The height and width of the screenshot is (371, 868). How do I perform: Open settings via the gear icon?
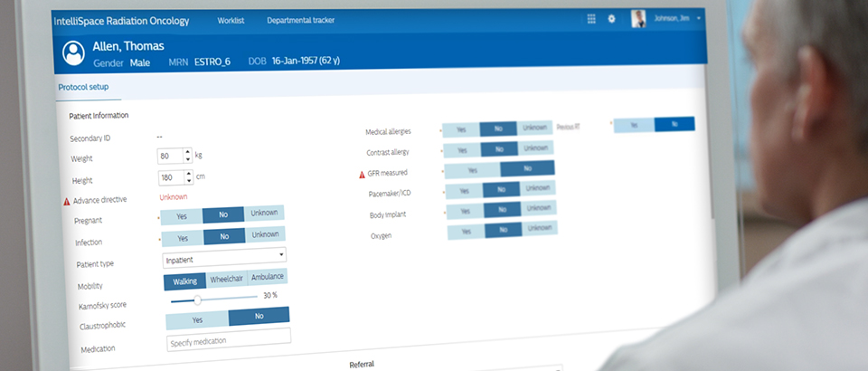(611, 18)
